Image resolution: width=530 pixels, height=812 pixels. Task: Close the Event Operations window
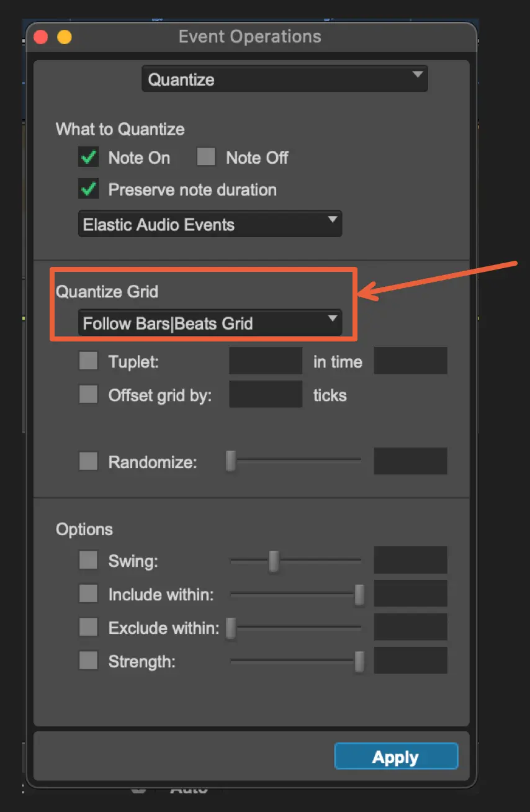point(41,37)
